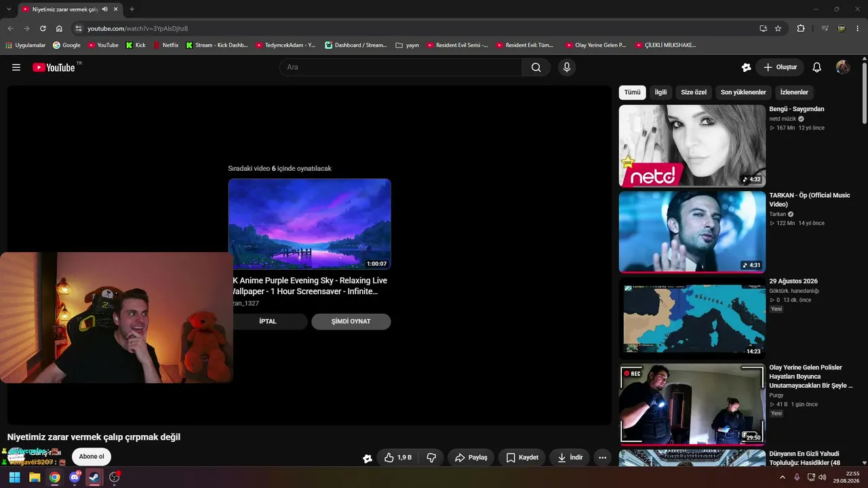
Task: Subscribe with the Abone ol button
Action: [92, 457]
